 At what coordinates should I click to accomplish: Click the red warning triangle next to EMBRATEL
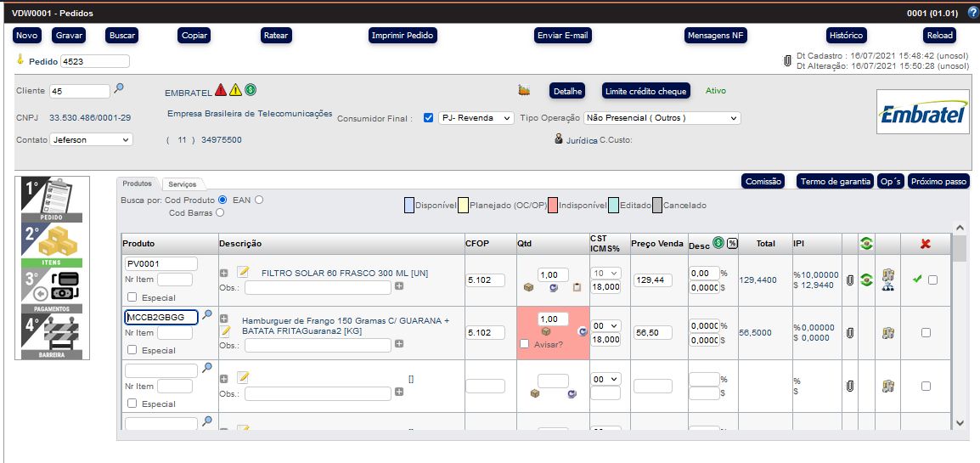coord(221,90)
